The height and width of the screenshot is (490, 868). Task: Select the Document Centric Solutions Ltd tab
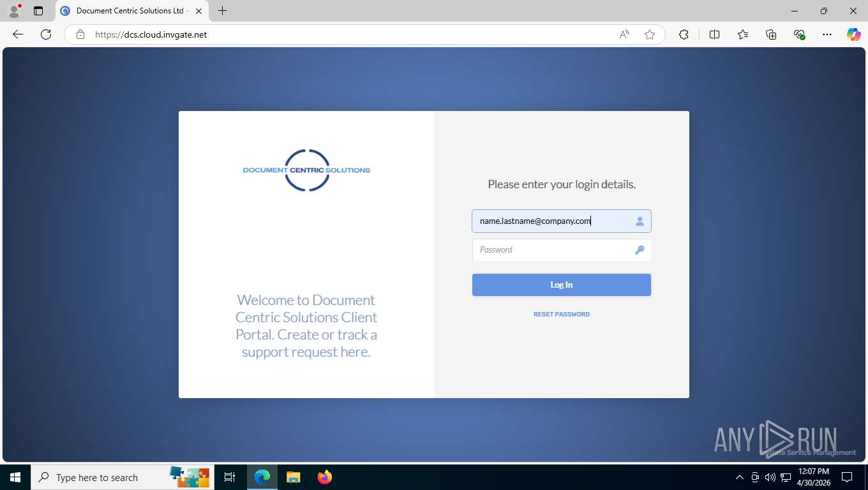(x=130, y=11)
